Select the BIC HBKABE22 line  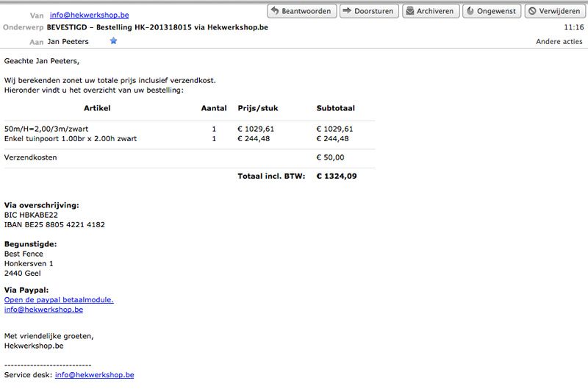pyautogui.click(x=31, y=215)
